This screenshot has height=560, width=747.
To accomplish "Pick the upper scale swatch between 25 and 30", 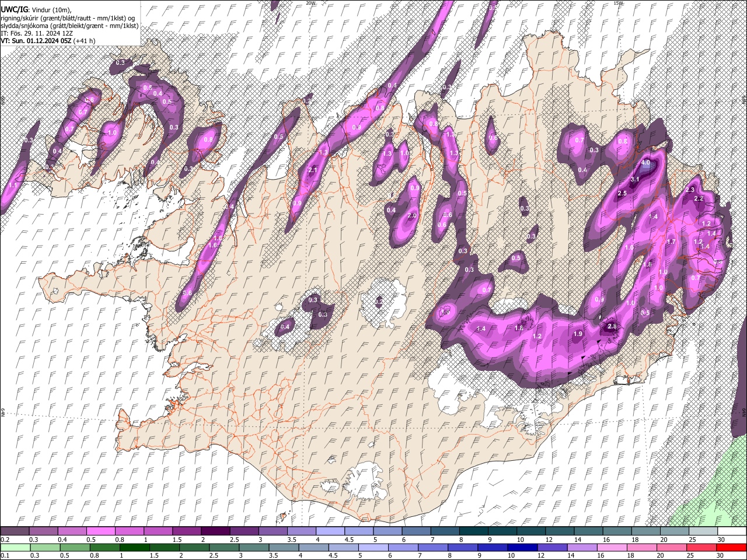I will tap(702, 531).
